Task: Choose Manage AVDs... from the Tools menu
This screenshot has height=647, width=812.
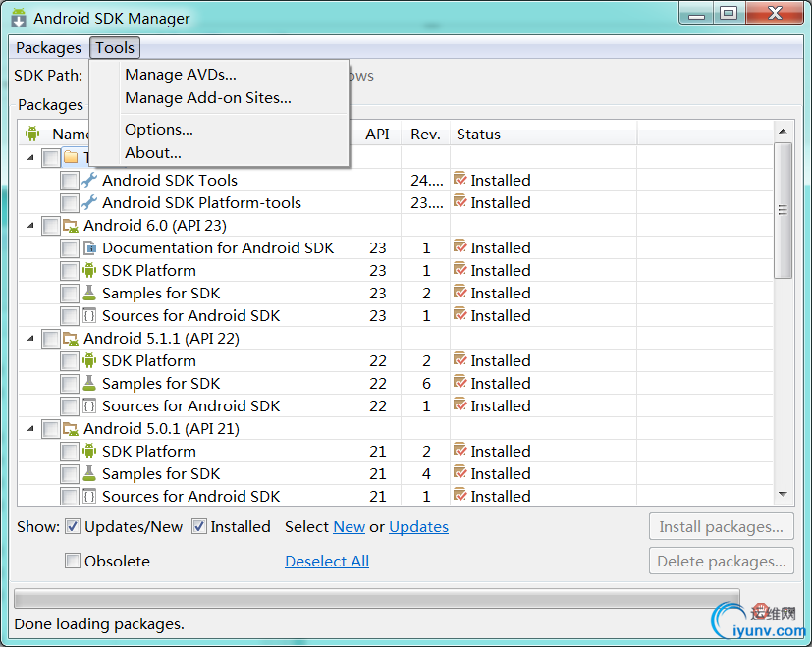Action: 181,75
